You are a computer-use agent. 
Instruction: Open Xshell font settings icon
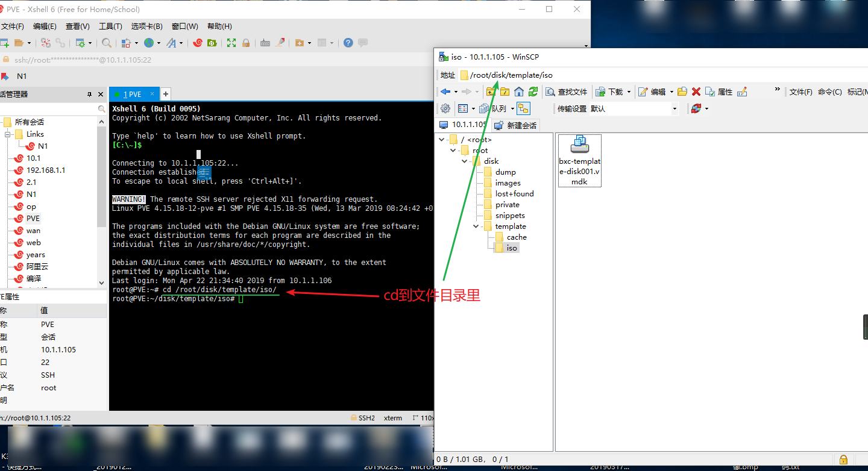click(172, 43)
